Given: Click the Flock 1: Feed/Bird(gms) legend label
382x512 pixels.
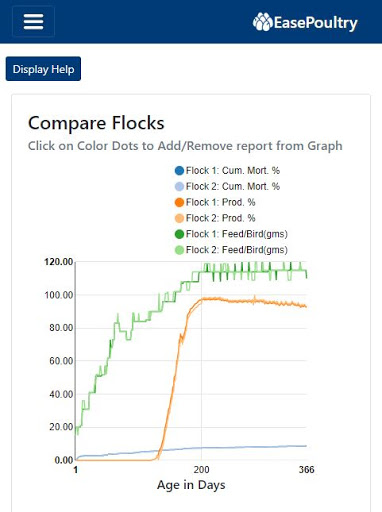Looking at the screenshot, I should click(x=237, y=234).
